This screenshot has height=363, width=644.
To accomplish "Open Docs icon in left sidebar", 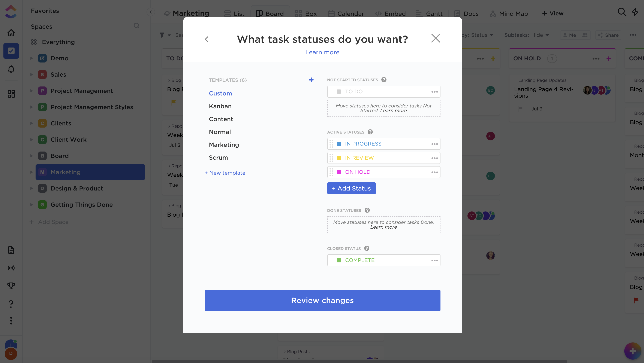I will (11, 250).
